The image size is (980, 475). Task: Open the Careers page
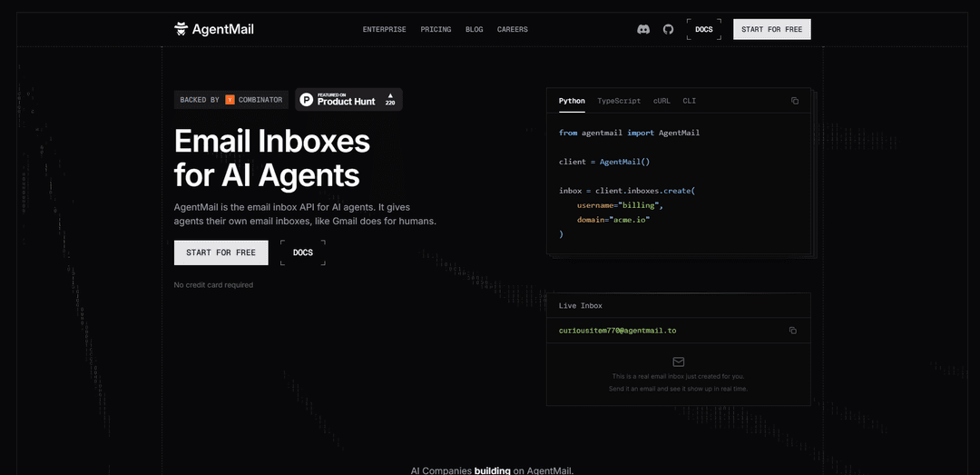513,29
